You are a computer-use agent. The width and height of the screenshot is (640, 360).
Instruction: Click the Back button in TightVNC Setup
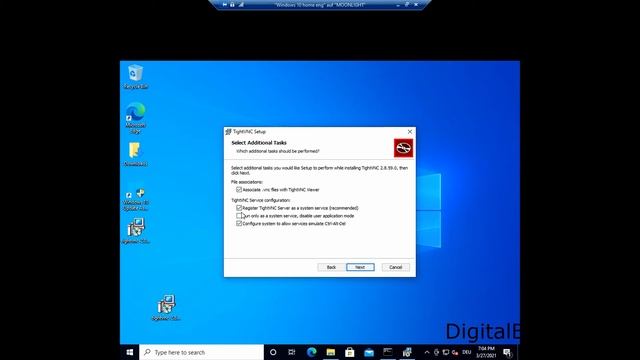click(331, 267)
